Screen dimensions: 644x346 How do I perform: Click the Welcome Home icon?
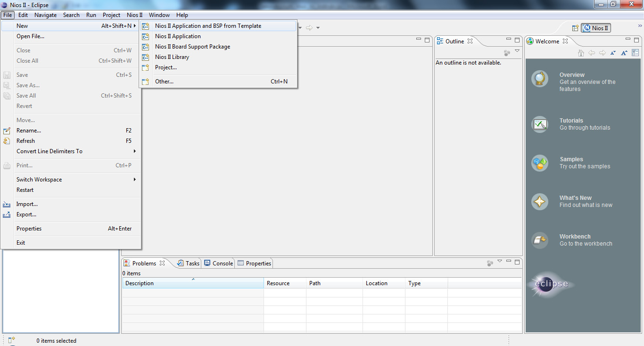[x=581, y=53]
